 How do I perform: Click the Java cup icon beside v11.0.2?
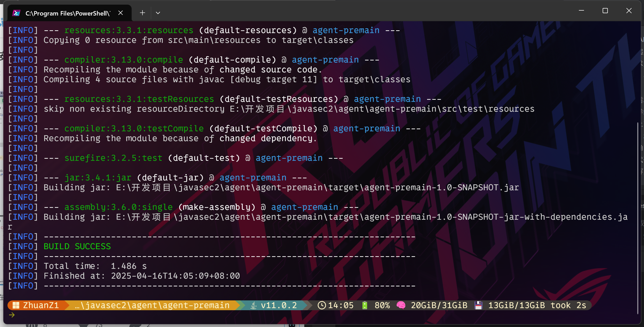pos(254,305)
